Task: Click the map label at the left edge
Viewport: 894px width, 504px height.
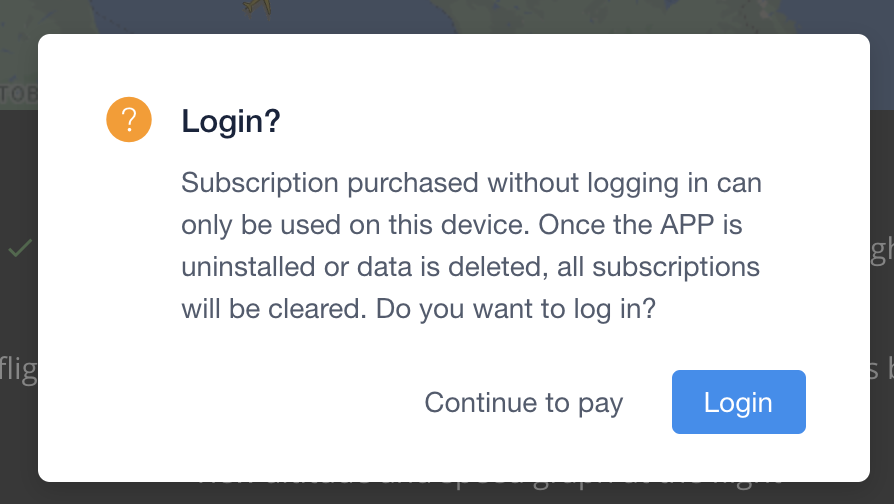Action: 17,94
